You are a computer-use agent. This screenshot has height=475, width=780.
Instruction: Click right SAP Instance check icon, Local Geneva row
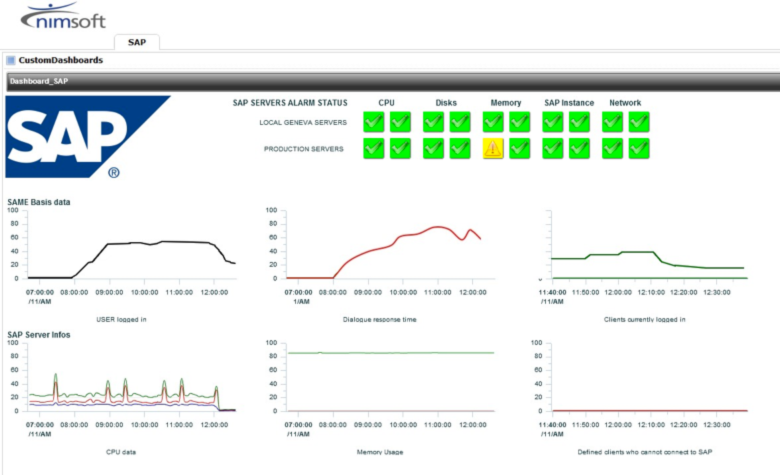(580, 122)
